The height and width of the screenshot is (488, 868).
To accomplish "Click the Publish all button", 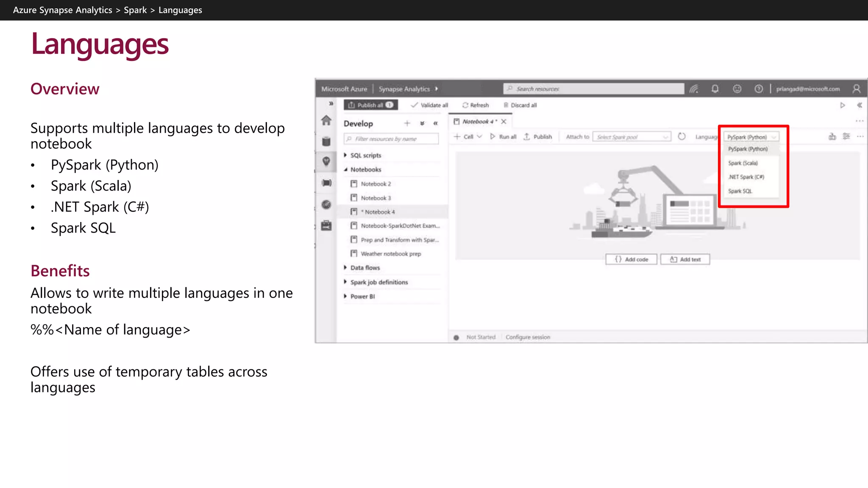I will (371, 105).
